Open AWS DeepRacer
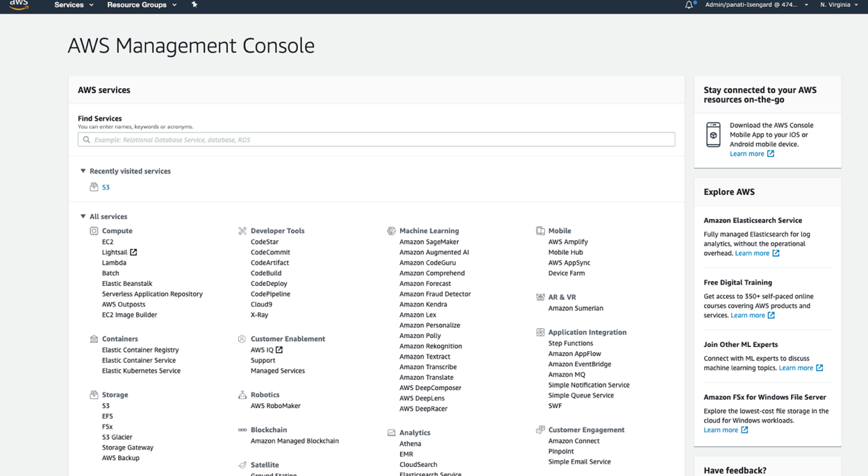This screenshot has height=476, width=868. coord(423,409)
